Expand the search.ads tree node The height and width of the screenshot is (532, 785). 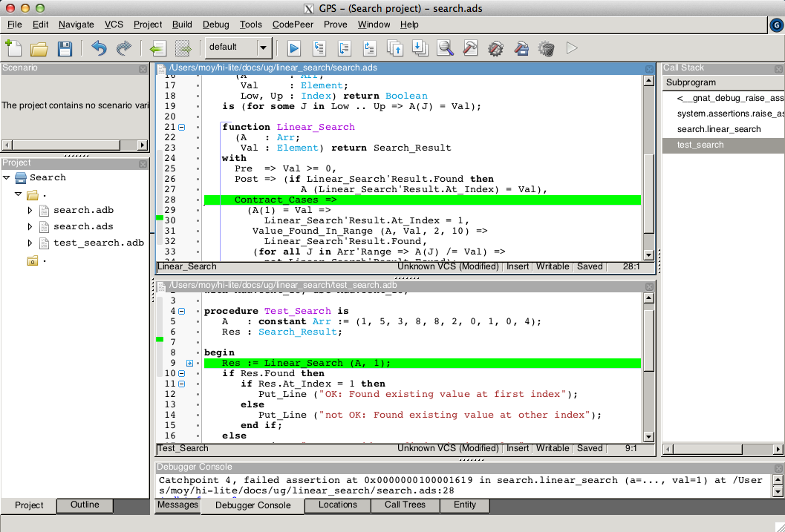30,227
